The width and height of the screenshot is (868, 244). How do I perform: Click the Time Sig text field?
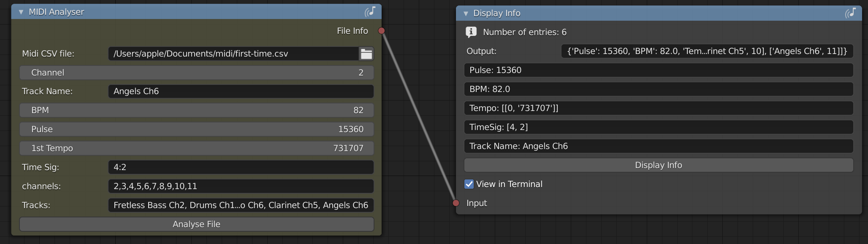241,167
